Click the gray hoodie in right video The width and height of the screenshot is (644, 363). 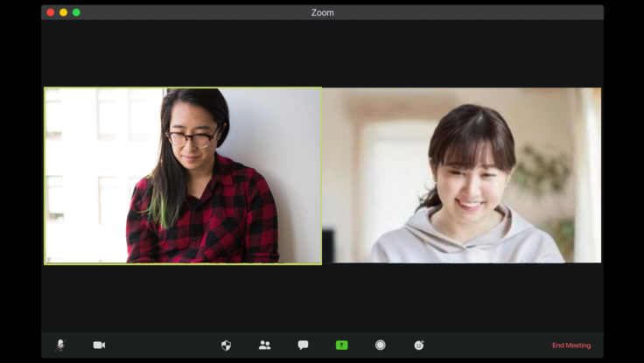[464, 243]
